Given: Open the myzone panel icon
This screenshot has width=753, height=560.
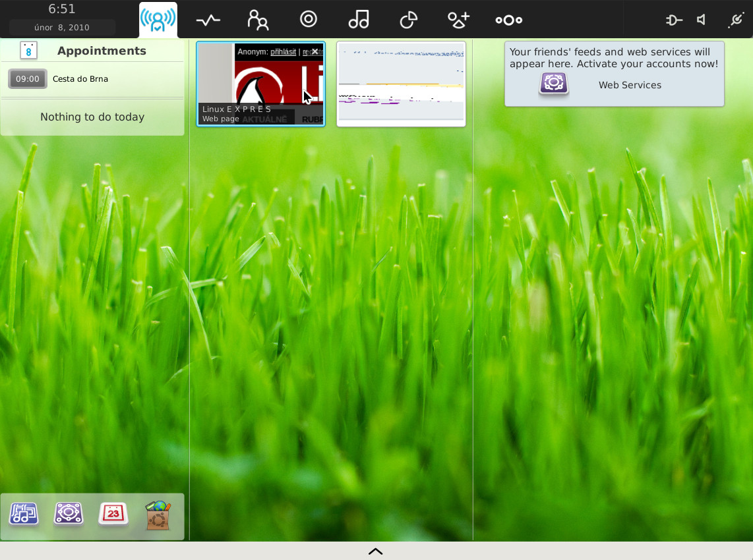Looking at the screenshot, I should click(x=158, y=20).
